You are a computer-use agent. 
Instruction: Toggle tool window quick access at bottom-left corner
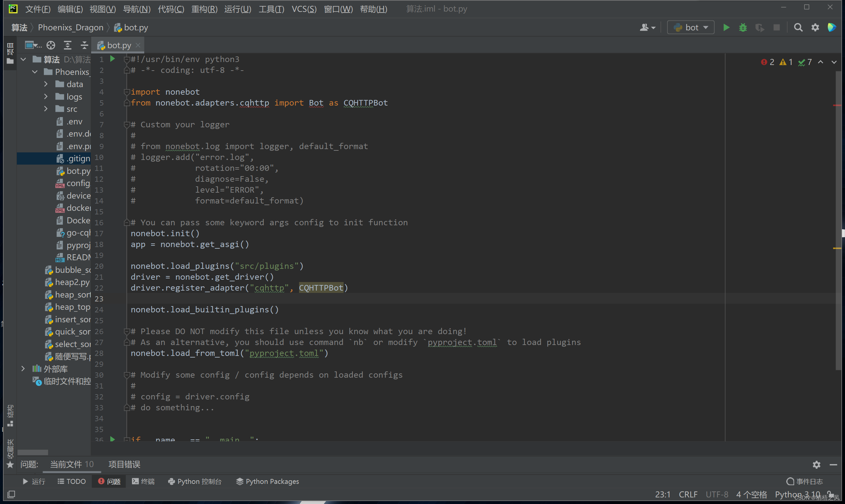click(x=11, y=494)
